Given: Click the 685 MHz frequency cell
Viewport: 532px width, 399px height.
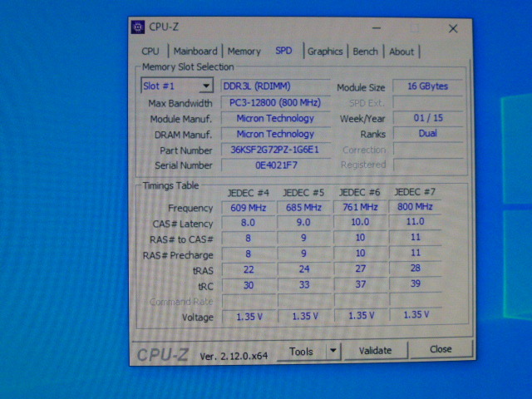Looking at the screenshot, I should tap(303, 207).
